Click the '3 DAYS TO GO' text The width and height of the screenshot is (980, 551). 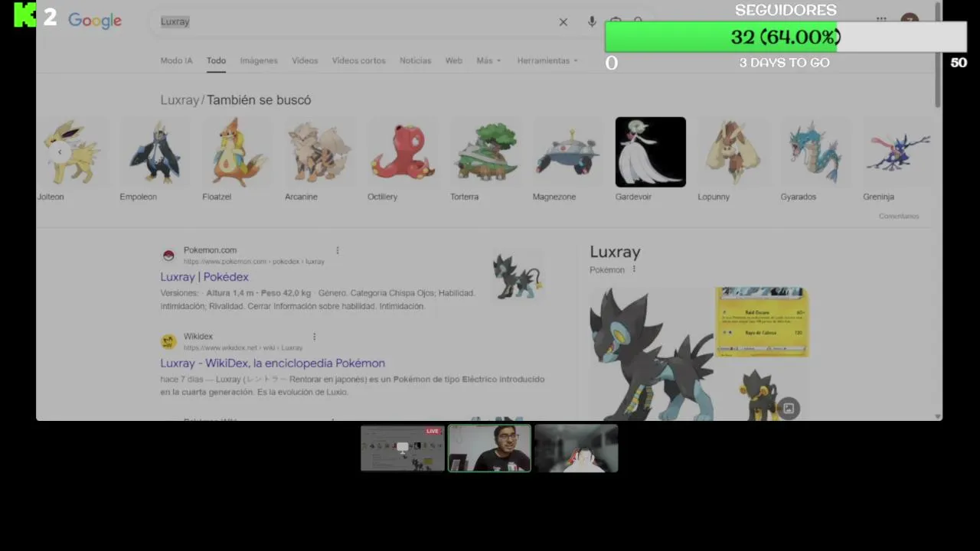click(x=784, y=63)
